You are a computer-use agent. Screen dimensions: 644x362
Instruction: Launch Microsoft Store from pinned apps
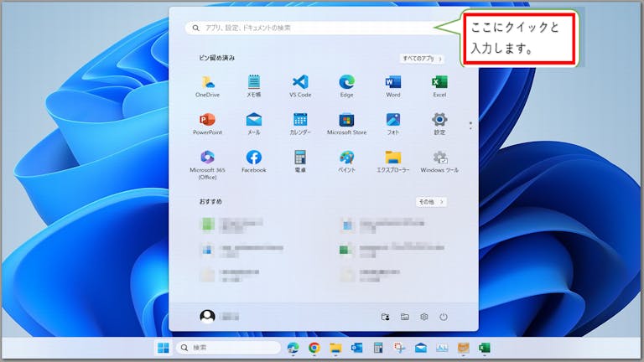coord(346,124)
